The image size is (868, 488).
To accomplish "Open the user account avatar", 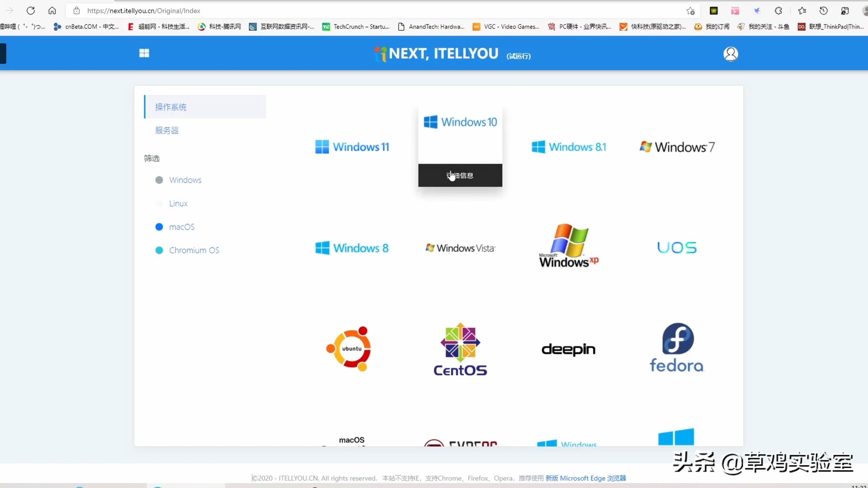I will 731,53.
